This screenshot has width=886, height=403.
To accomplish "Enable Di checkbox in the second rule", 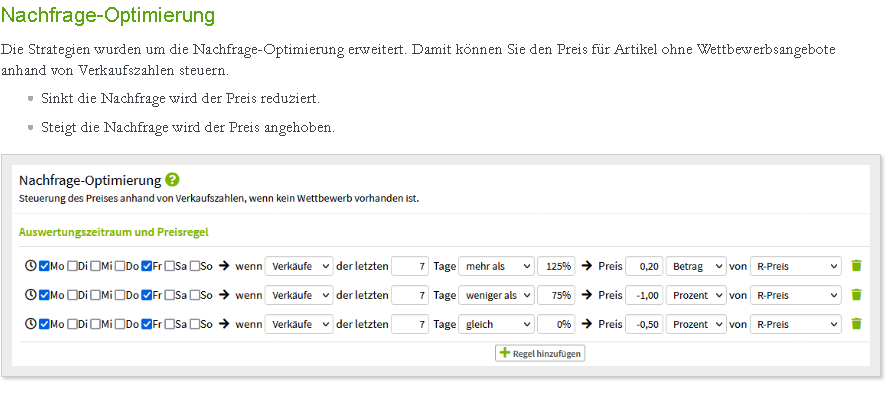I will 72,295.
